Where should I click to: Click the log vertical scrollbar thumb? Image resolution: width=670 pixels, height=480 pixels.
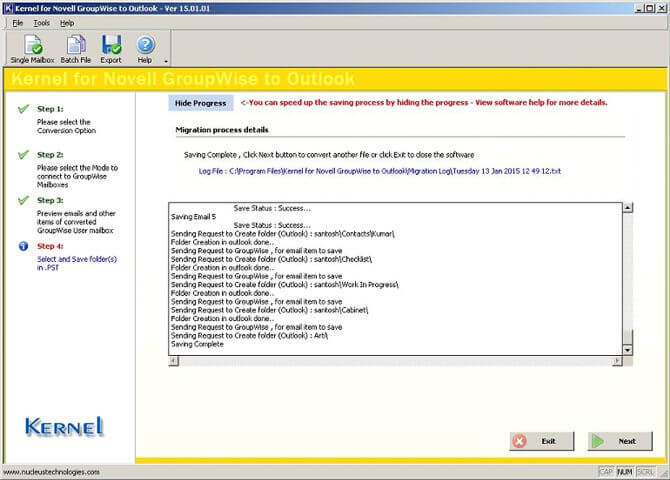pos(627,337)
